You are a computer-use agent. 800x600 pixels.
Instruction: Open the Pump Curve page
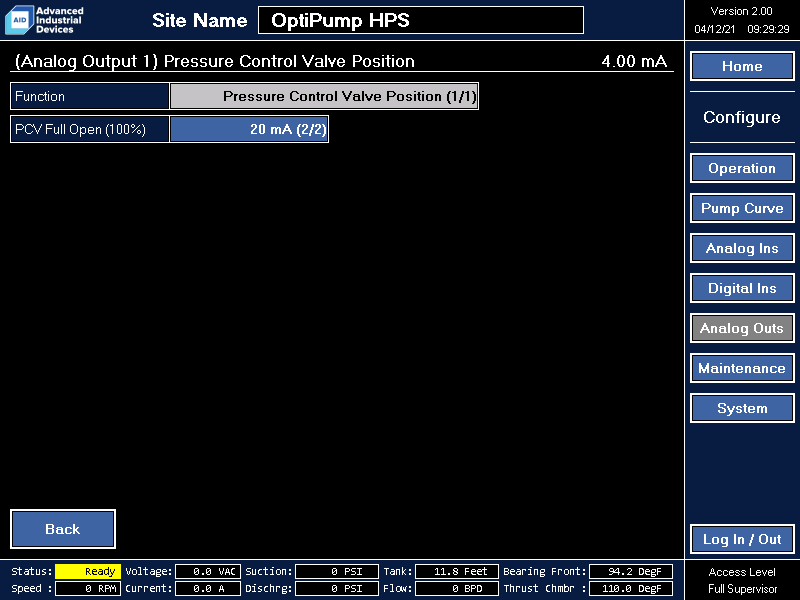(742, 208)
